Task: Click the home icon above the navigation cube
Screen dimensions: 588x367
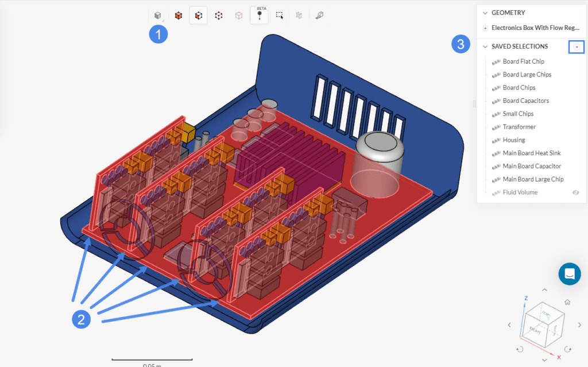Action: [x=567, y=302]
